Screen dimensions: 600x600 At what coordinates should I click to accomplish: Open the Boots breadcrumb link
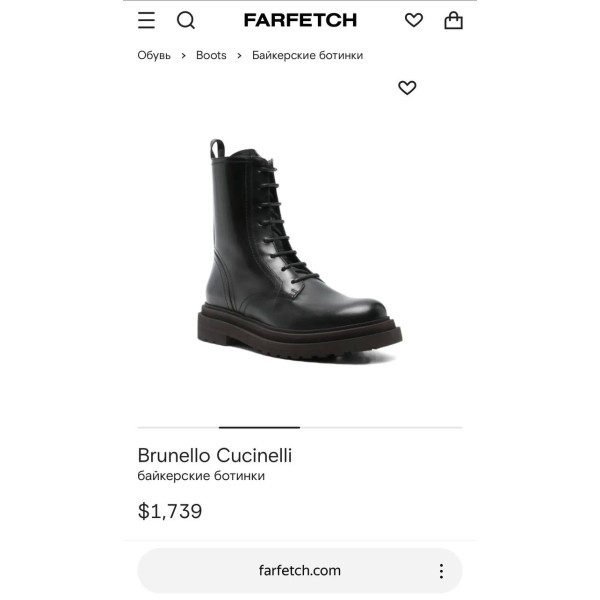point(211,55)
